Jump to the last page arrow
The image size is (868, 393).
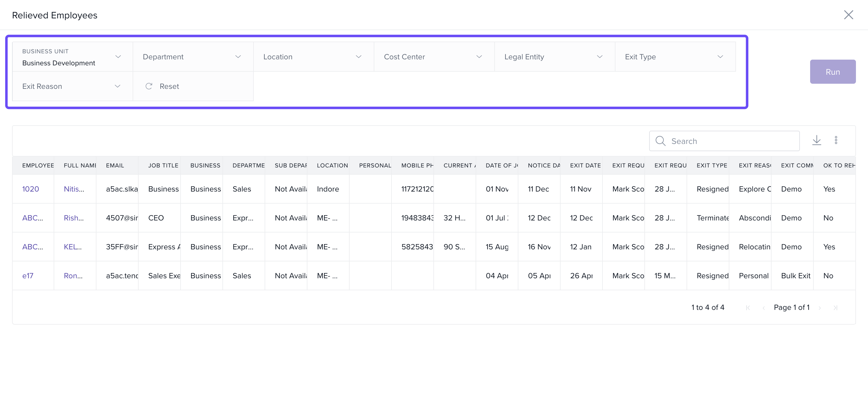[835, 308]
